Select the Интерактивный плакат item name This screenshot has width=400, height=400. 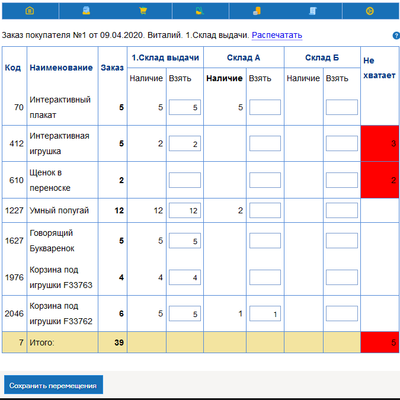click(x=60, y=107)
